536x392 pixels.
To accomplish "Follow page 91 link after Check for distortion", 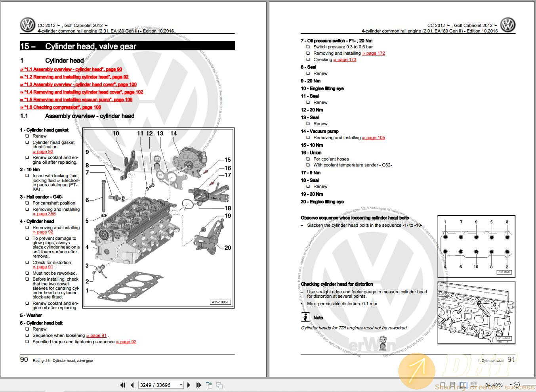I will [x=43, y=267].
